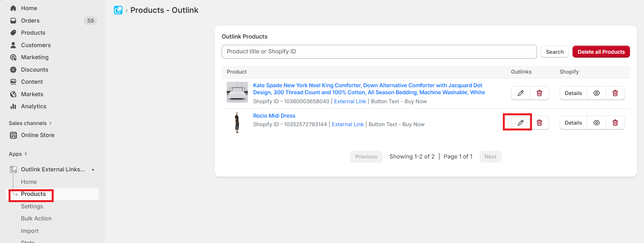This screenshot has width=644, height=243.
Task: Open Details for Kate Spade comforter
Action: point(573,93)
